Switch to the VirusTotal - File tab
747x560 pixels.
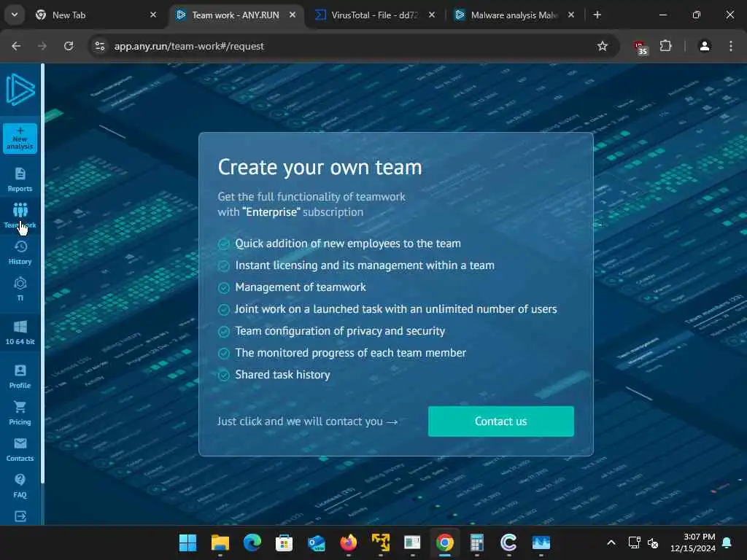(374, 15)
